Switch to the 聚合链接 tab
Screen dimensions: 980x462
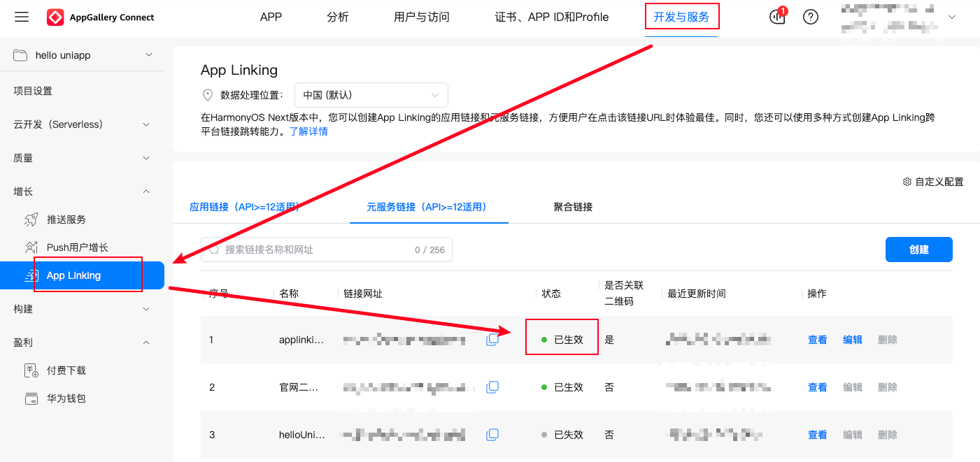pyautogui.click(x=573, y=207)
